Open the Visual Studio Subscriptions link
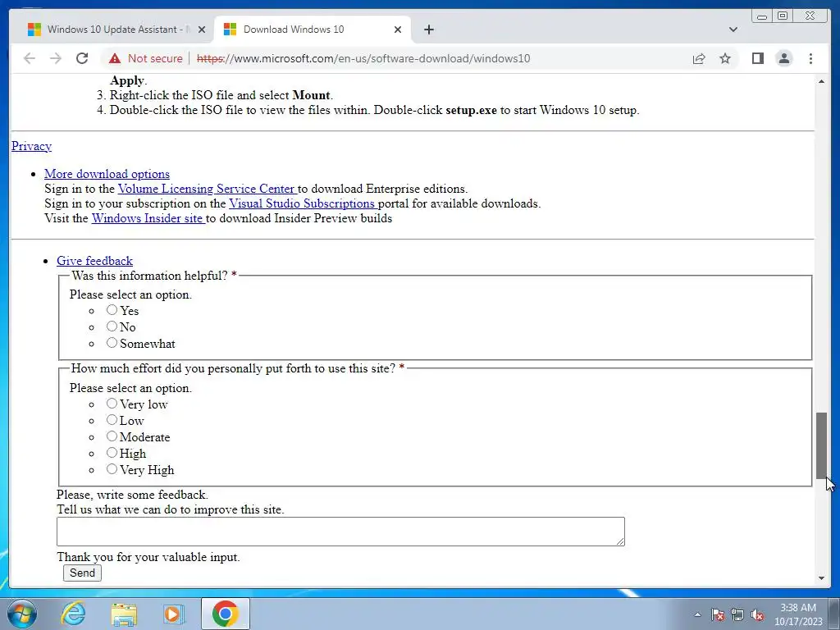This screenshot has width=840, height=630. (304, 203)
